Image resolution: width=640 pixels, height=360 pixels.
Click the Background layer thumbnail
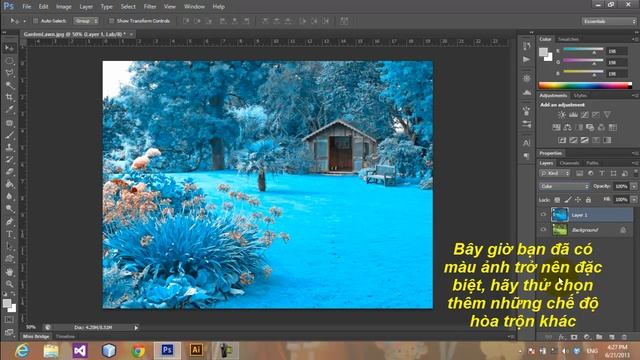(x=560, y=230)
